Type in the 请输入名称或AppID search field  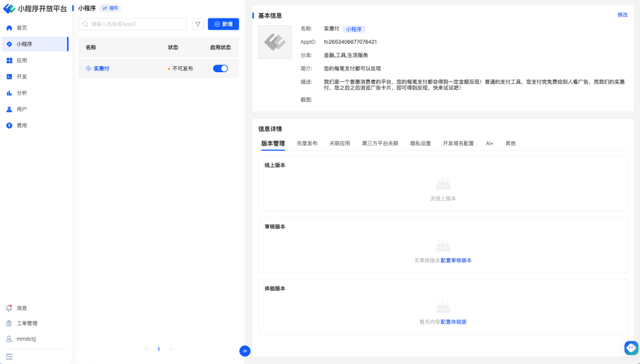[132, 24]
